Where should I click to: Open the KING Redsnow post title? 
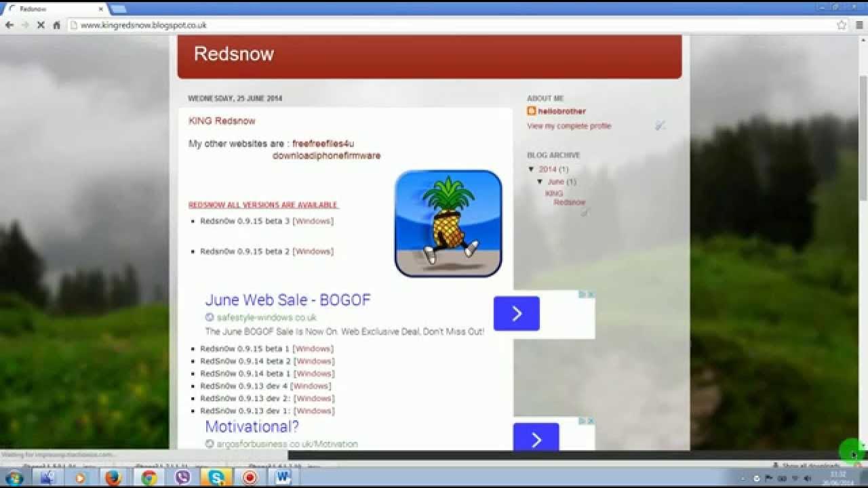click(222, 121)
